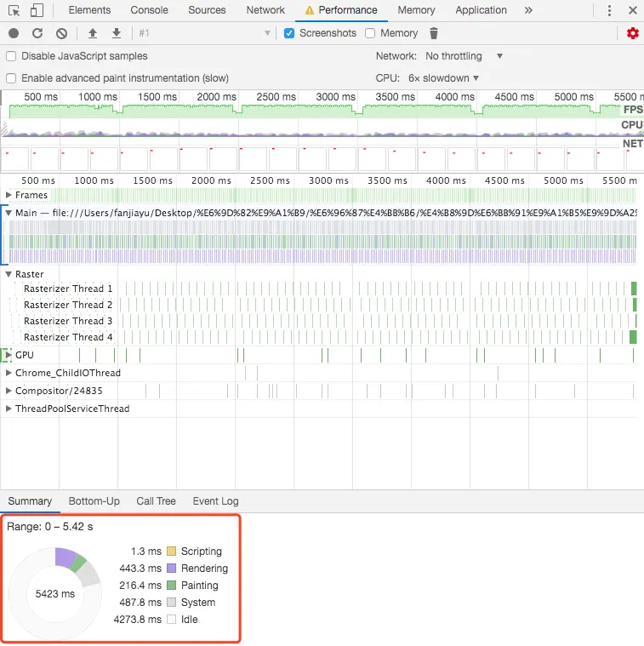This screenshot has width=644, height=646.
Task: Click the Scripting yellow color swatch
Action: click(x=171, y=552)
